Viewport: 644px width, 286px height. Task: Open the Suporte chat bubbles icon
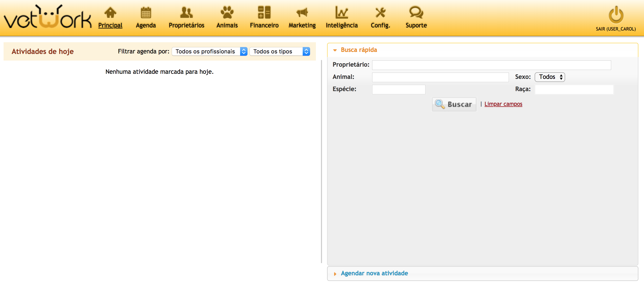coord(416,12)
